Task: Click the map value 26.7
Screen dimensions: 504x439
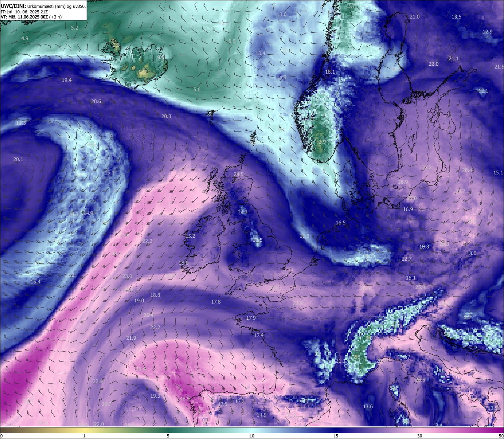Action: click(x=107, y=404)
